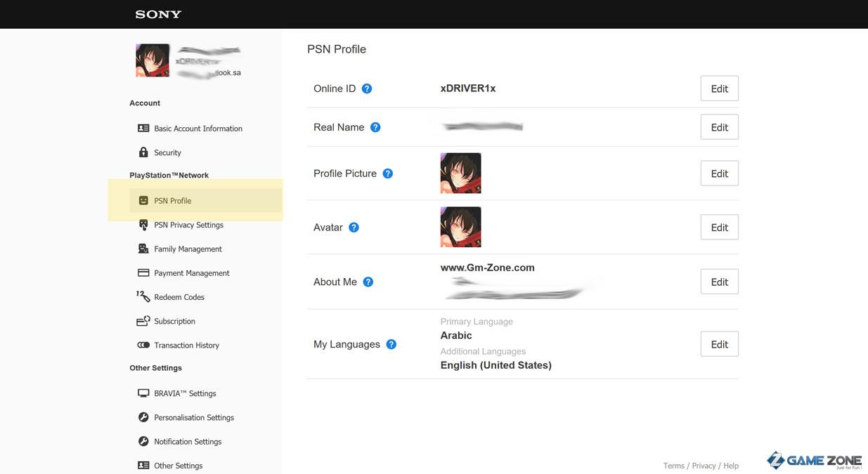Open the Help link in footer
The height and width of the screenshot is (474, 868).
(731, 466)
